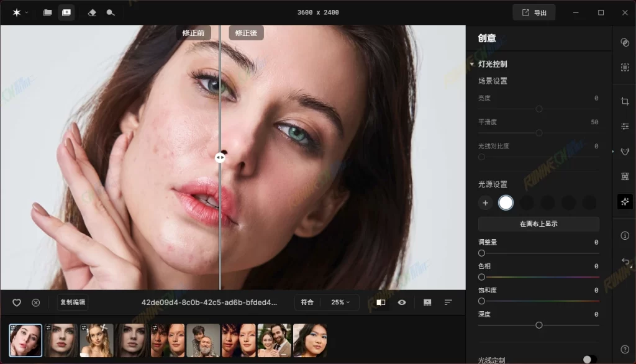This screenshot has height=364, width=636.
Task: Click the heart favorite icon below the photo
Action: pyautogui.click(x=17, y=303)
